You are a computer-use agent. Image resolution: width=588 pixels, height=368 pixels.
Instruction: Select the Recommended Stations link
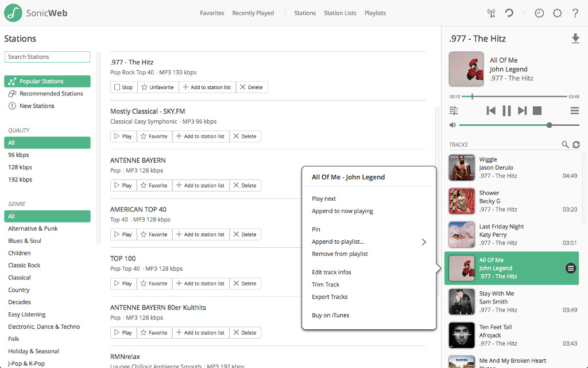[51, 94]
